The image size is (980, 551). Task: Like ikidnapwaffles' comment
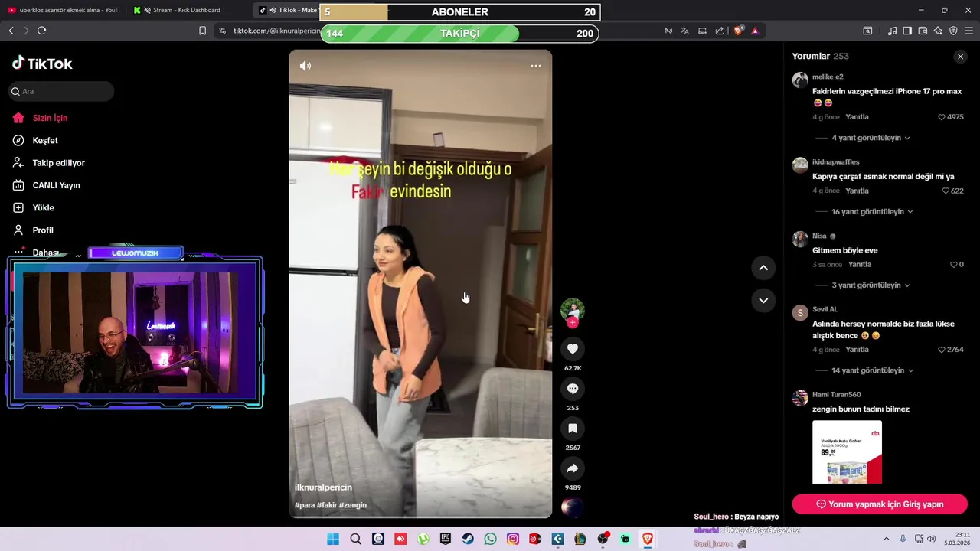pyautogui.click(x=946, y=191)
